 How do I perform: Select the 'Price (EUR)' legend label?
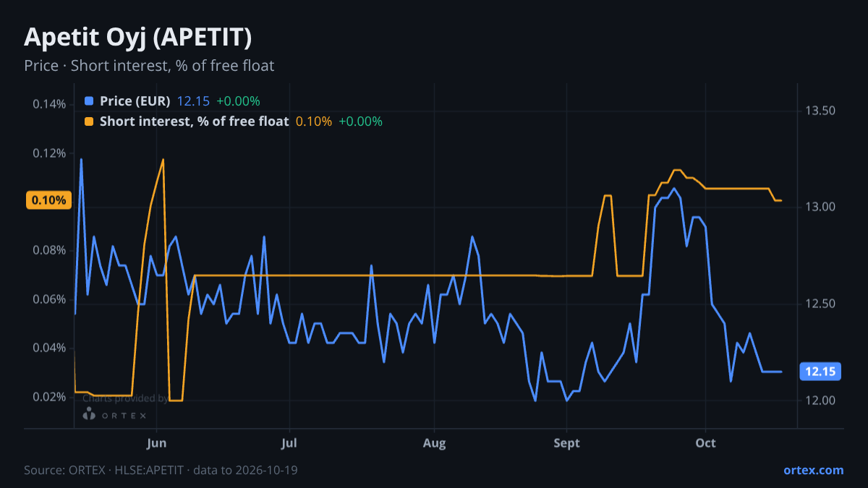click(x=135, y=101)
